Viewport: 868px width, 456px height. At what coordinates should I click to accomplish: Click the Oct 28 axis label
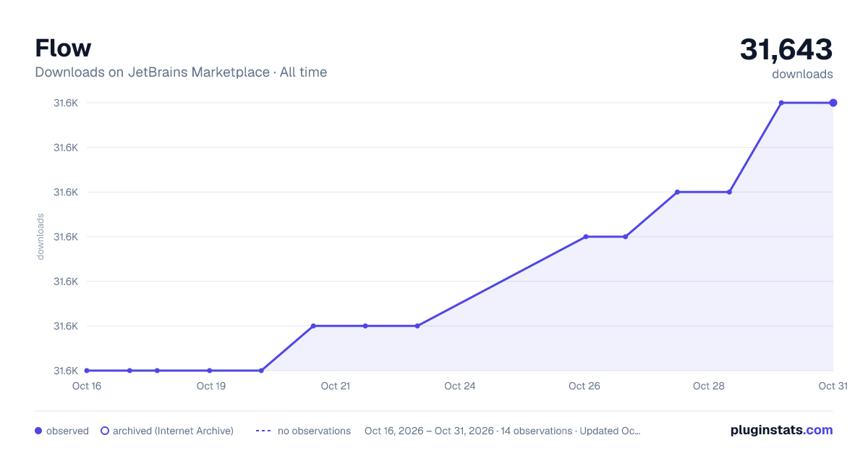tap(709, 386)
